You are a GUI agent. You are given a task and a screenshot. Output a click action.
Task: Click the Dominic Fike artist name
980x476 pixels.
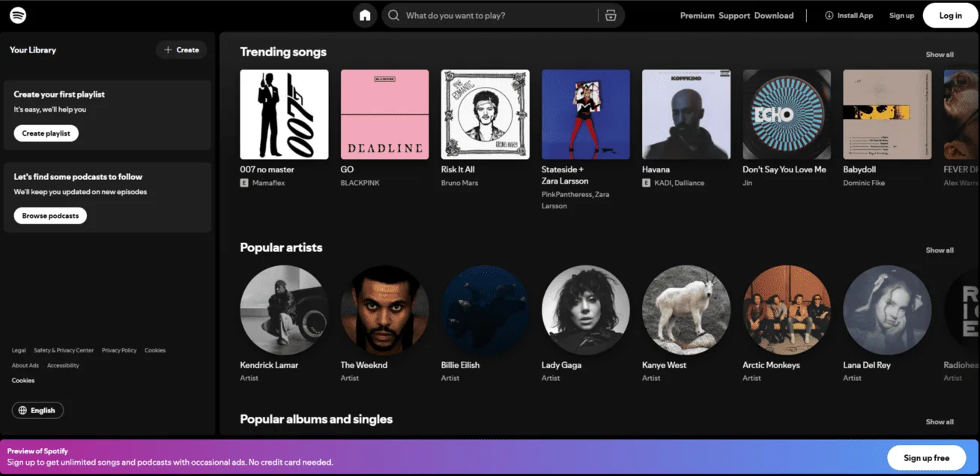[x=864, y=183]
